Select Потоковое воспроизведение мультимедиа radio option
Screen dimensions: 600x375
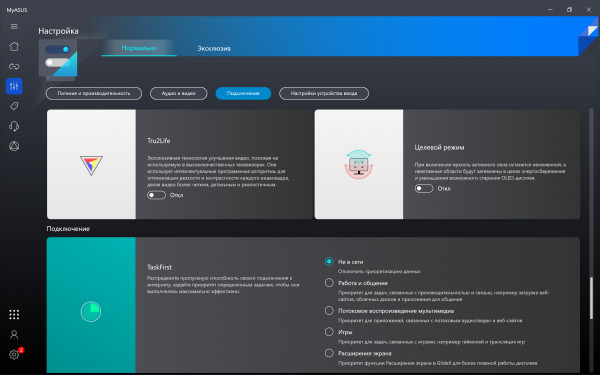tap(329, 311)
